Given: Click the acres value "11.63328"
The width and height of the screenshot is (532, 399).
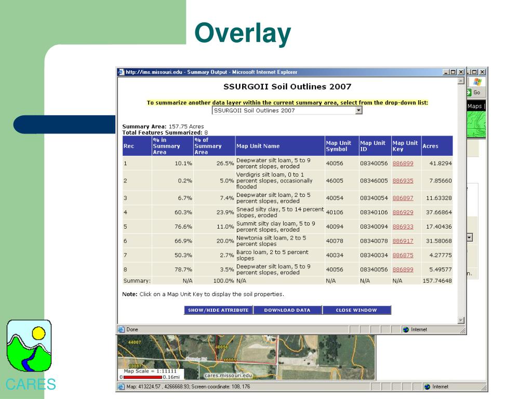Looking at the screenshot, I should (439, 198).
